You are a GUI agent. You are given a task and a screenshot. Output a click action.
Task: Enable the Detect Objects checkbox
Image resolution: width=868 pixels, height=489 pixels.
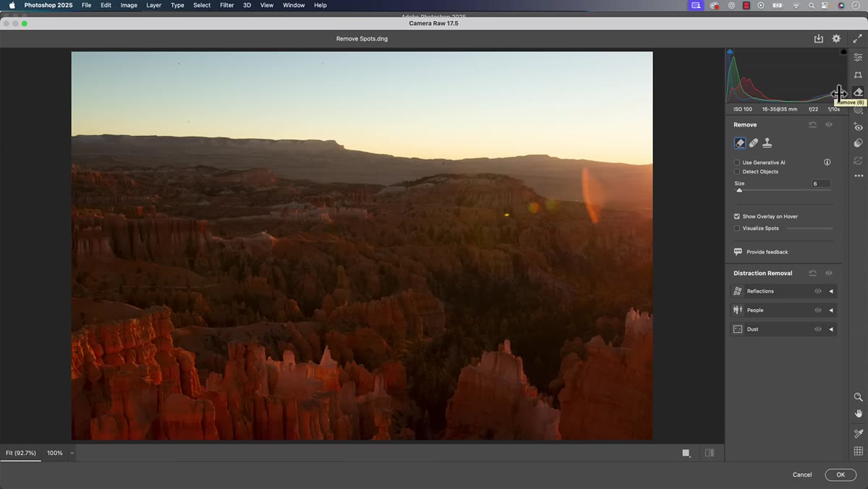pos(737,172)
